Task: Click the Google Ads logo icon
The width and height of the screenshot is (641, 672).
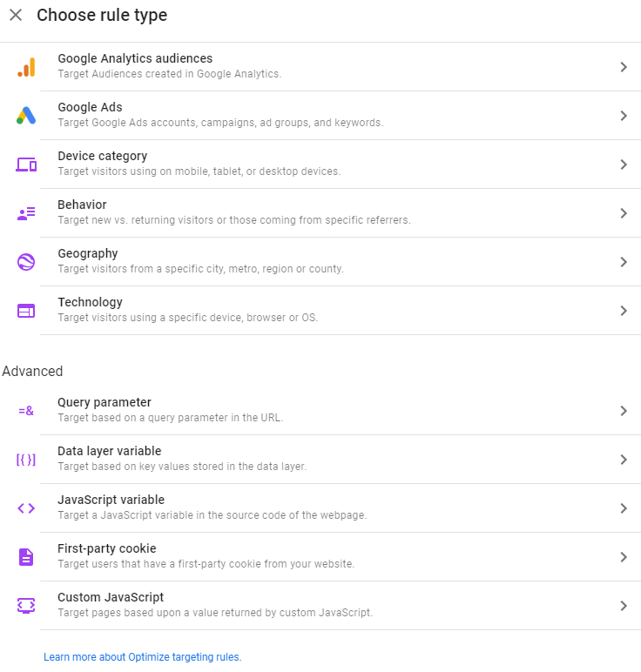Action: pos(26,116)
